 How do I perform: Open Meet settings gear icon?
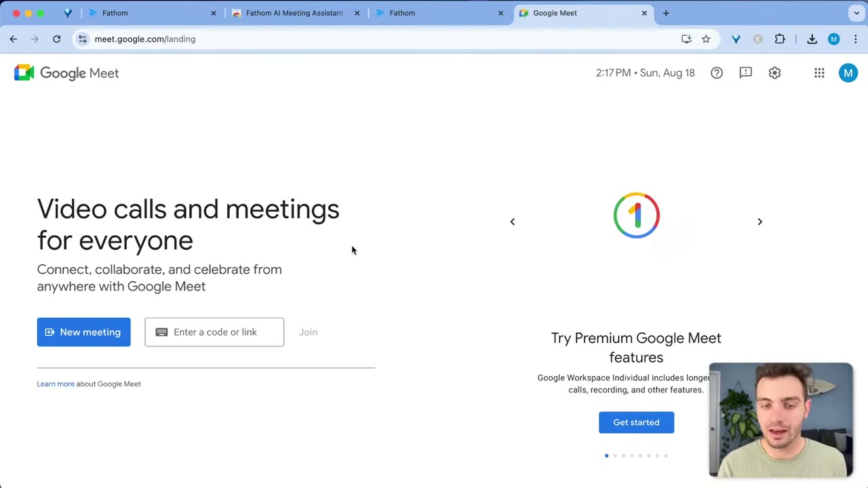coord(774,73)
